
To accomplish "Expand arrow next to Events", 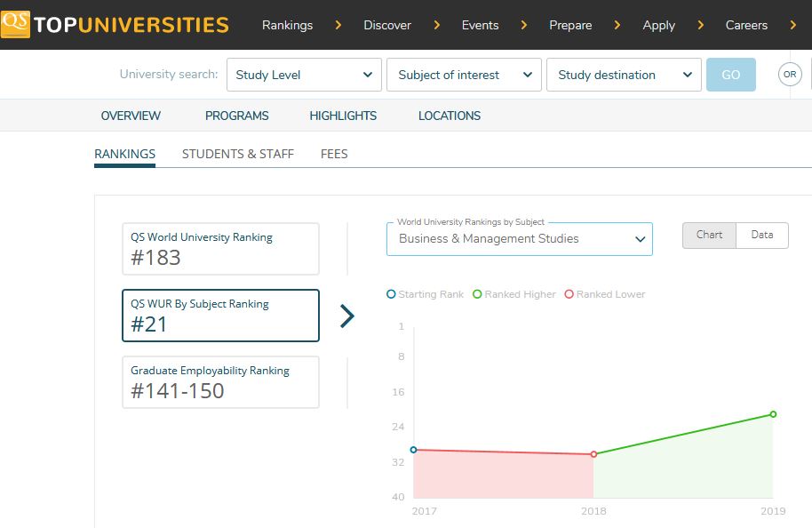I will [524, 25].
